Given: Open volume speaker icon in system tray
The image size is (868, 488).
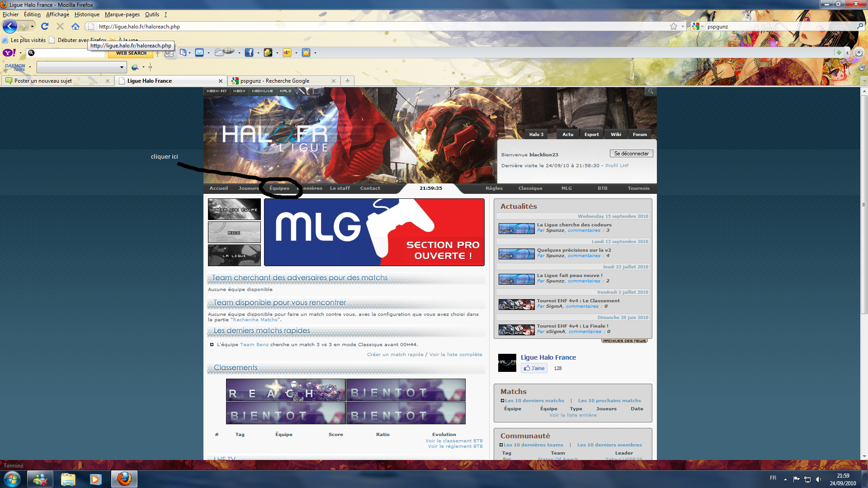Looking at the screenshot, I should click(x=819, y=479).
